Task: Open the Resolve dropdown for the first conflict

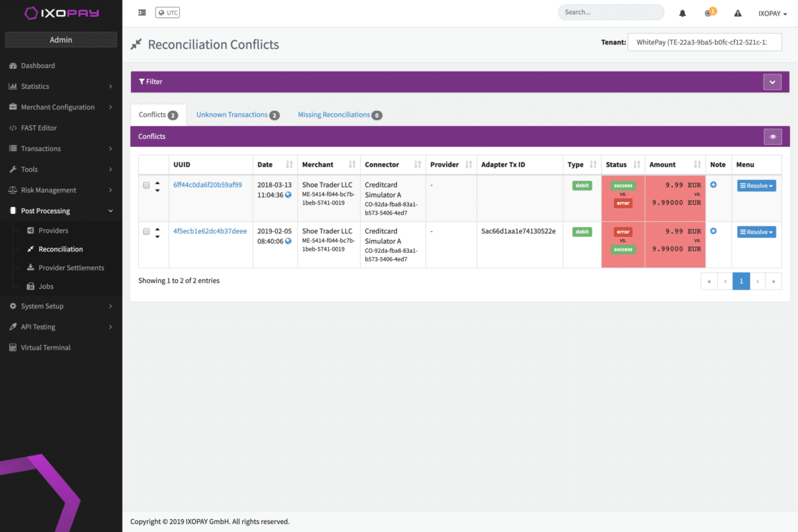Action: [x=756, y=185]
